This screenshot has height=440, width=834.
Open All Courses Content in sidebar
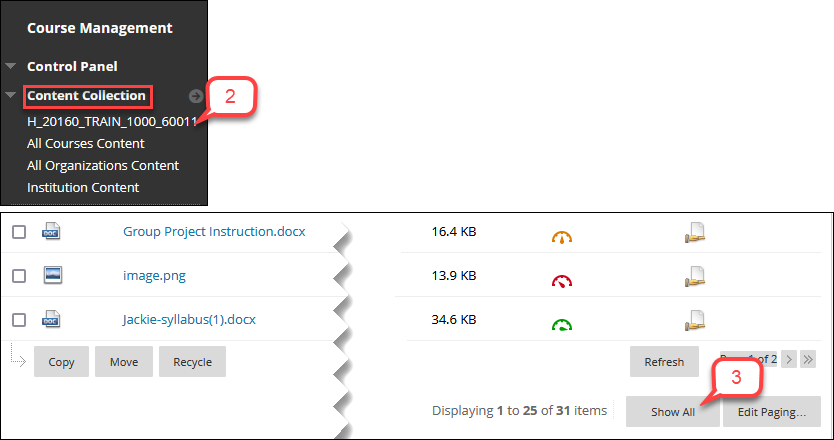click(86, 144)
